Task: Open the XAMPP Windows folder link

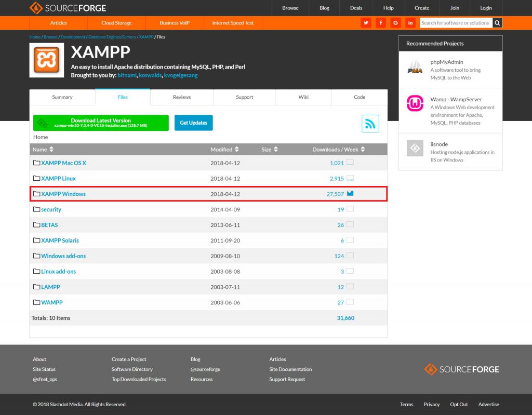Action: (x=63, y=194)
